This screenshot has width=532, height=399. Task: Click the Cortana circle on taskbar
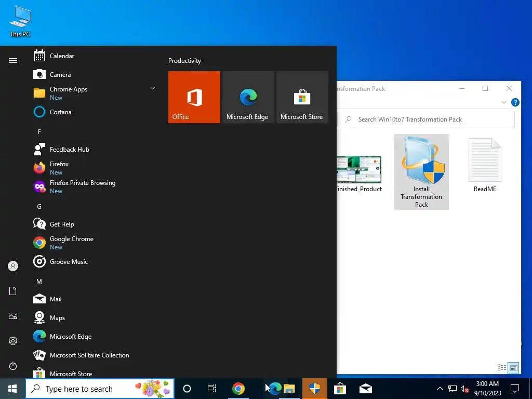click(187, 389)
